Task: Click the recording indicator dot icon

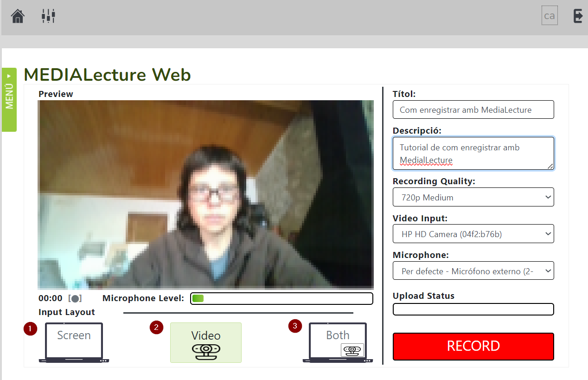Action: (x=75, y=298)
